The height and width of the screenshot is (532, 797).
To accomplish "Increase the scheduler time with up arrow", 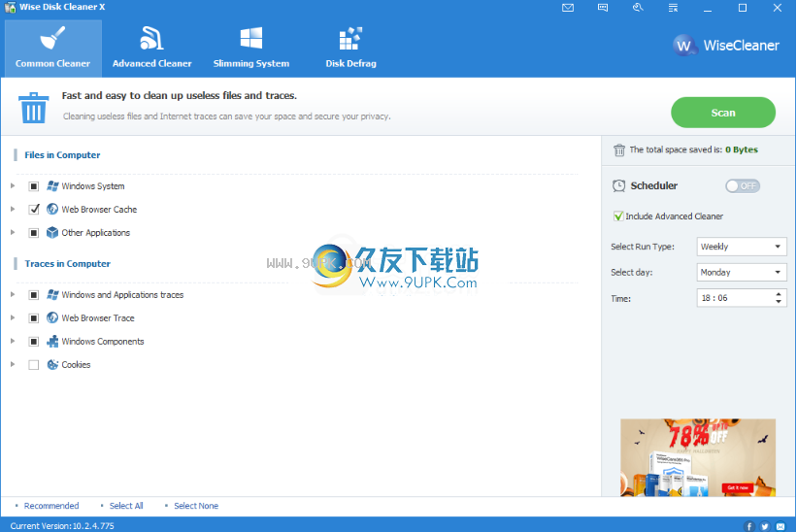I will tap(779, 294).
